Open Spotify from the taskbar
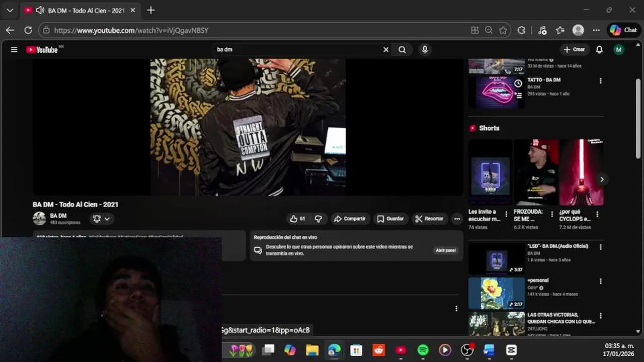 point(423,350)
